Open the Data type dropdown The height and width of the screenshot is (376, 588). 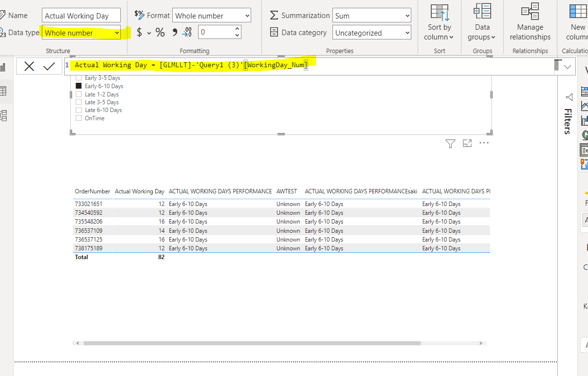tap(81, 33)
